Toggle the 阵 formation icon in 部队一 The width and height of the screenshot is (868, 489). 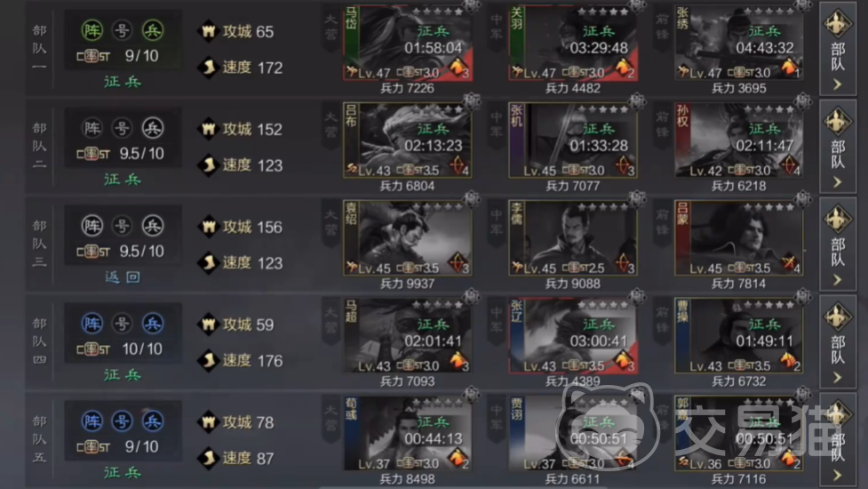coord(92,30)
